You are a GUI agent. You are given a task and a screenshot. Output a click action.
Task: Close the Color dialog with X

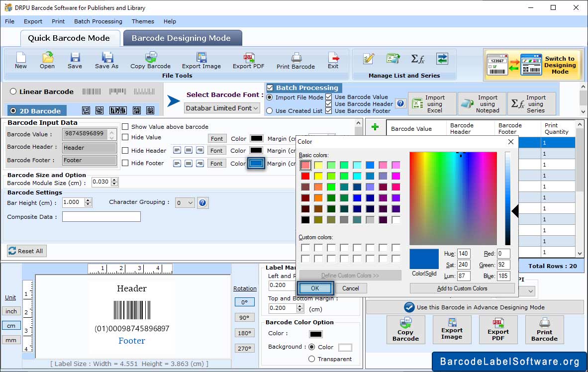511,142
